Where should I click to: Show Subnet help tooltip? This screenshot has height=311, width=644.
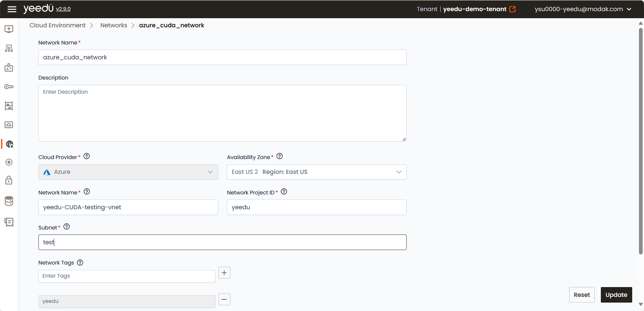click(x=66, y=227)
